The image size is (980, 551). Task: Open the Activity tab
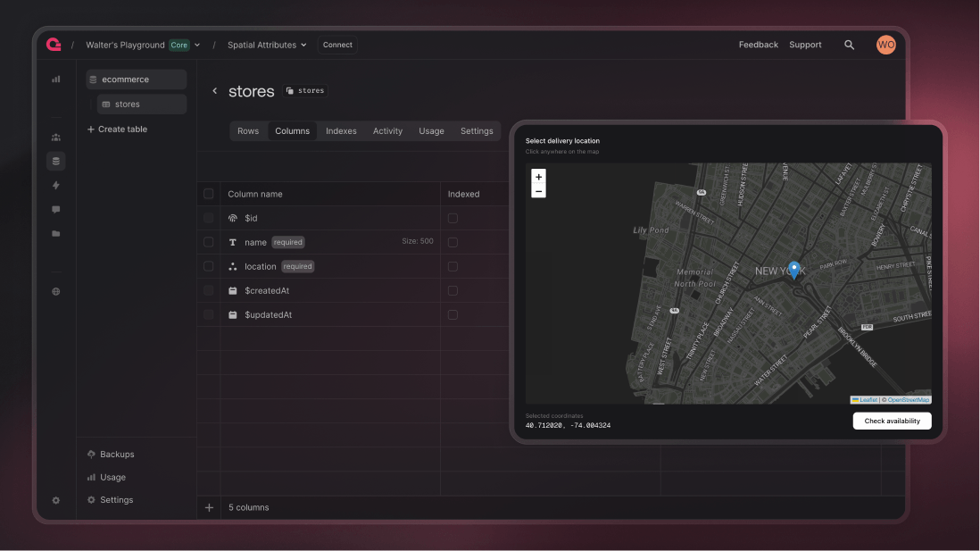[x=387, y=131]
